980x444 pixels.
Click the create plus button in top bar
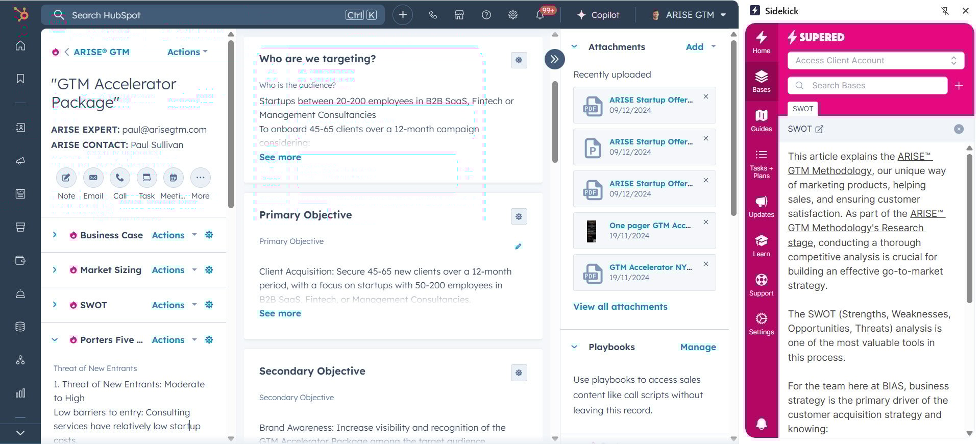point(403,15)
